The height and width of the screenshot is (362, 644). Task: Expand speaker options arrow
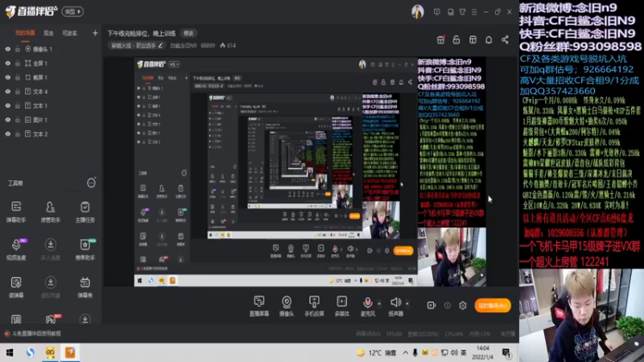(x=407, y=304)
